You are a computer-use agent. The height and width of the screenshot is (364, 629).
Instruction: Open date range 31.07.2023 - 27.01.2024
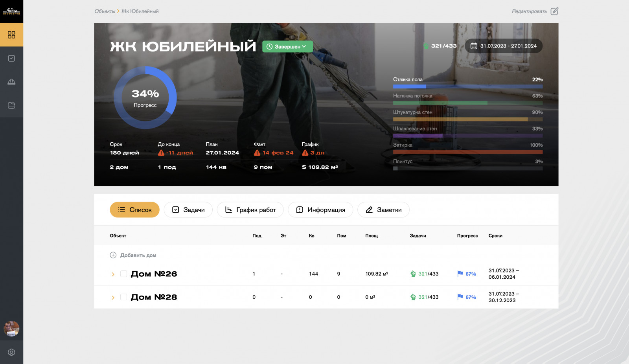[x=504, y=46]
